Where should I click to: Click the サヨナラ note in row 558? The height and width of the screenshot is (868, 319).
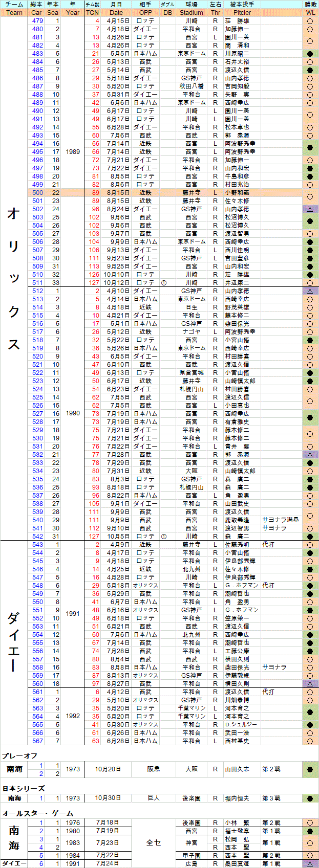273,667
